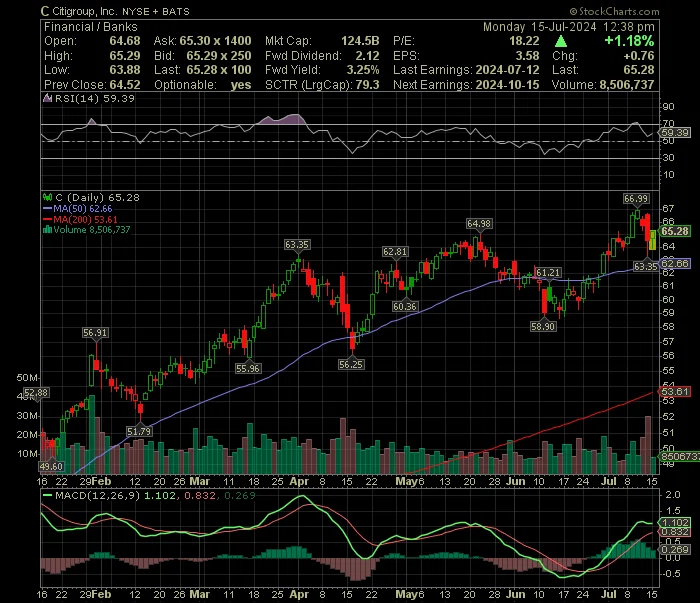This screenshot has width=700, height=603.
Task: Click the RSI 59.39 axis value tag
Action: point(675,133)
